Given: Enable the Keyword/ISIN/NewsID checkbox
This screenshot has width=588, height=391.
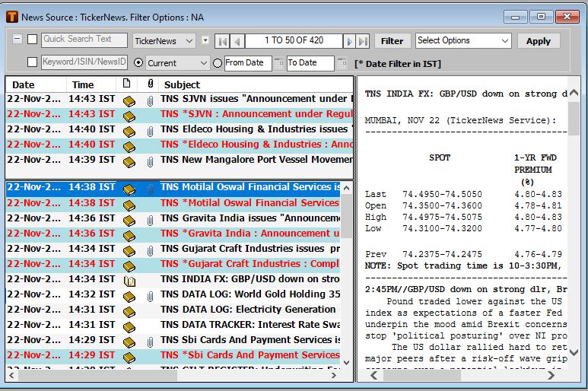Looking at the screenshot, I should pyautogui.click(x=32, y=62).
